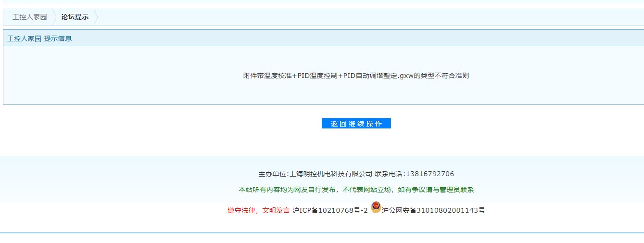This screenshot has width=644, height=243.
Task: Select the 论坛提示 breadcrumb item
Action: click(x=75, y=17)
